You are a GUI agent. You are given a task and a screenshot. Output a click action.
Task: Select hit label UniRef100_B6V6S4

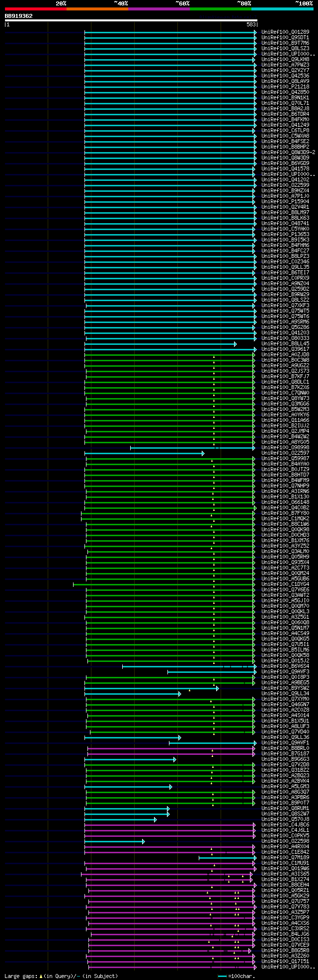pyautogui.click(x=285, y=666)
